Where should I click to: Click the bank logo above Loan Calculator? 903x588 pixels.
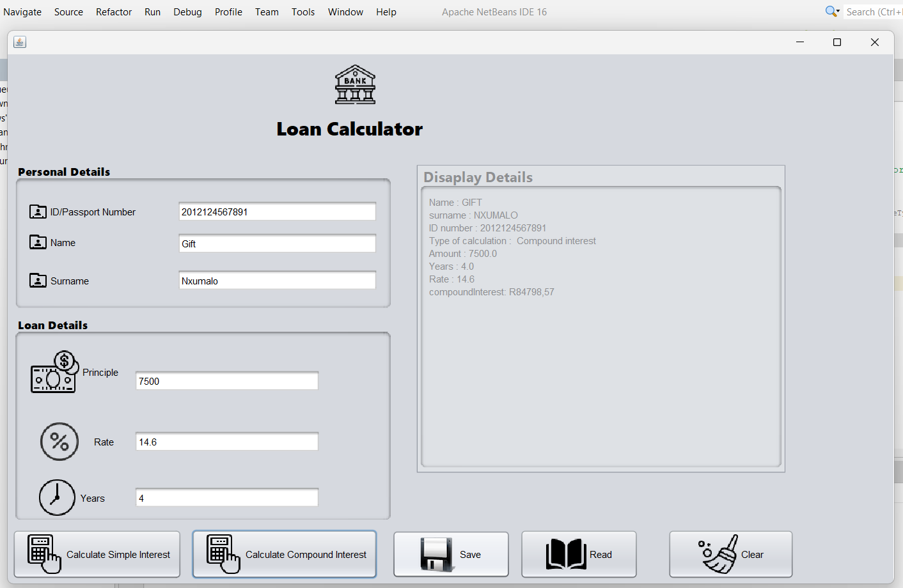(x=355, y=83)
